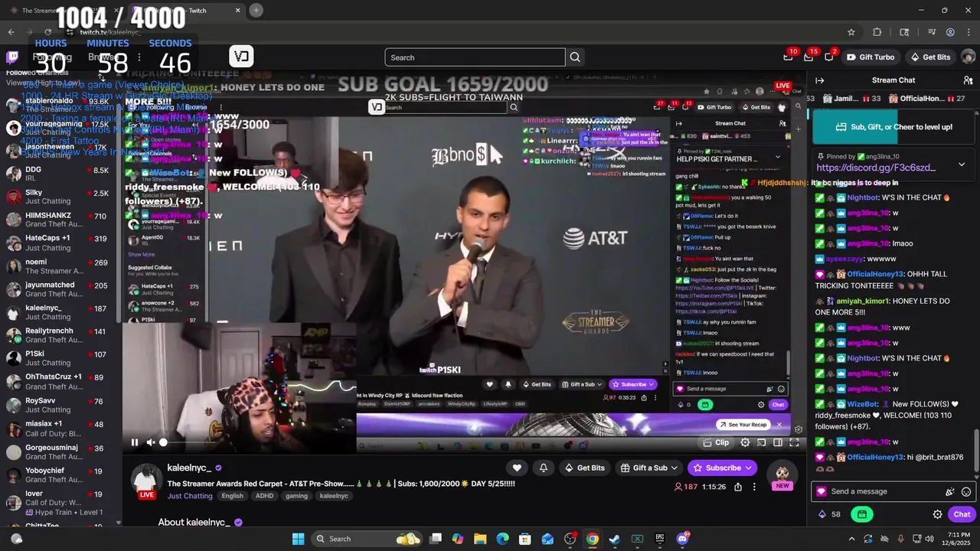Open the pinned discord.gg link
The height and width of the screenshot is (551, 980).
click(876, 168)
